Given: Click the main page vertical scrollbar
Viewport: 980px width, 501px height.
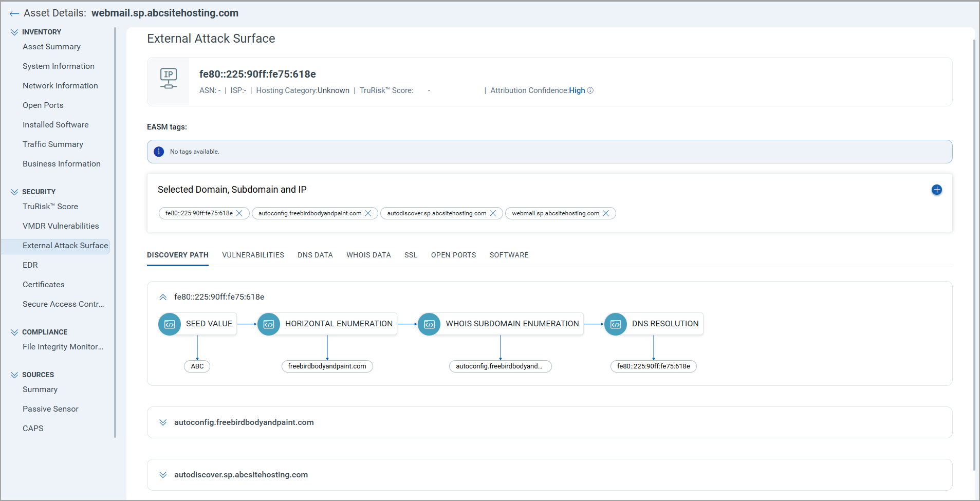Looking at the screenshot, I should tap(974, 254).
